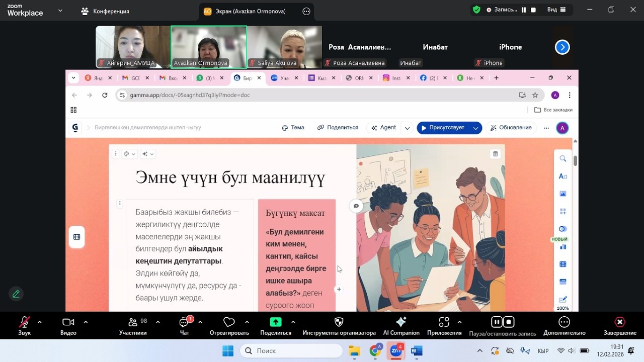644x362 pixels.
Task: Open the embed card insert icon
Action: pos(562,282)
